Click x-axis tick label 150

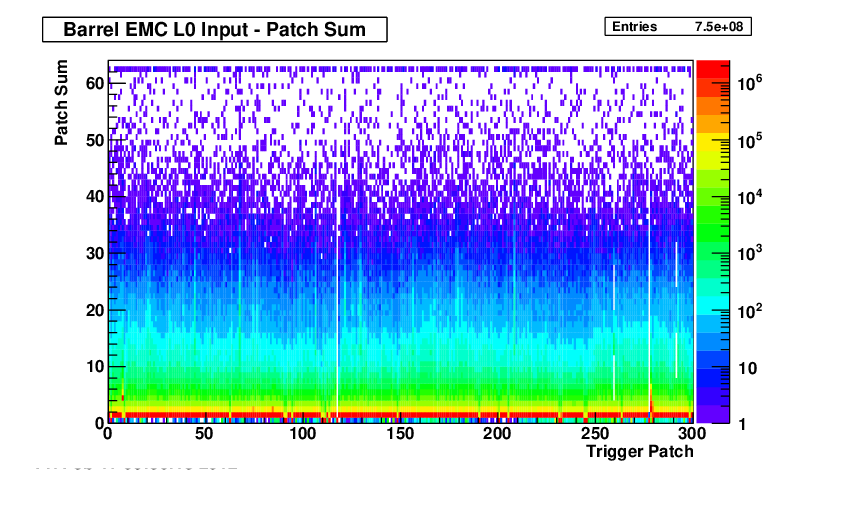click(x=400, y=434)
